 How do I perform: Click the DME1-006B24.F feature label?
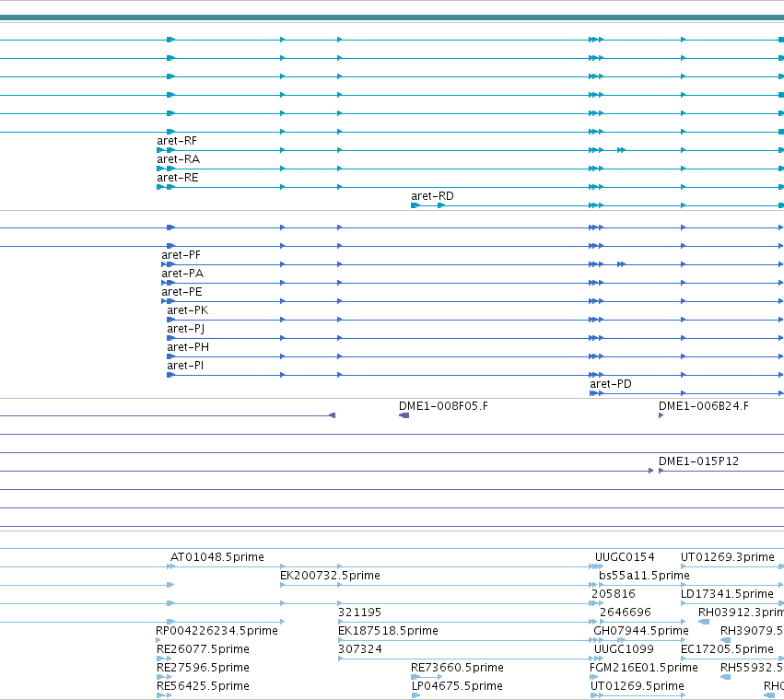[704, 406]
